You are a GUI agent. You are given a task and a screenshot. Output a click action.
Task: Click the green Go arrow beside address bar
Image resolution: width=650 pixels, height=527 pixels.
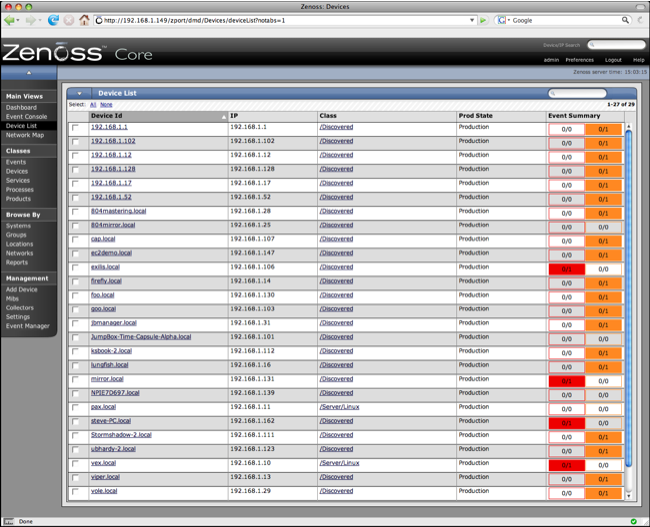[x=483, y=20]
